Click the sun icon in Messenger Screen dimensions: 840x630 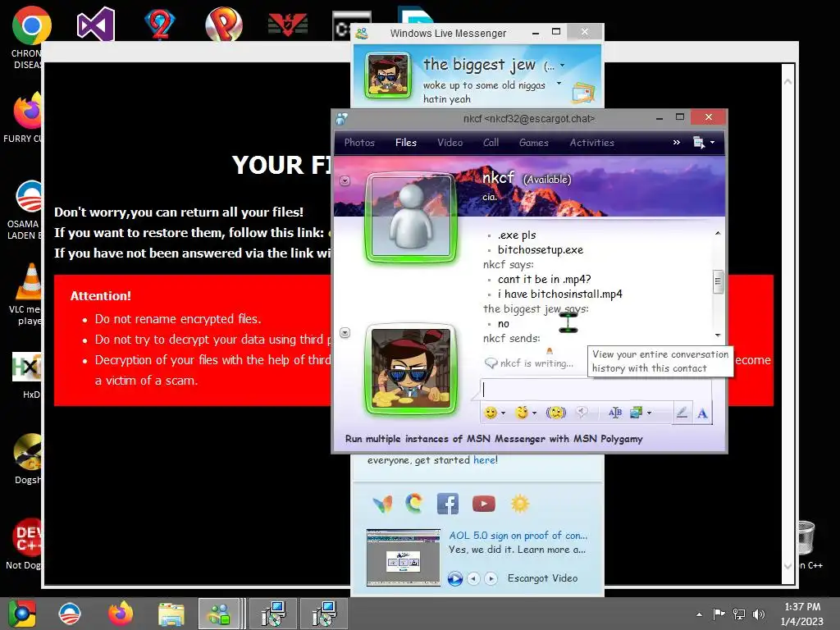(519, 504)
